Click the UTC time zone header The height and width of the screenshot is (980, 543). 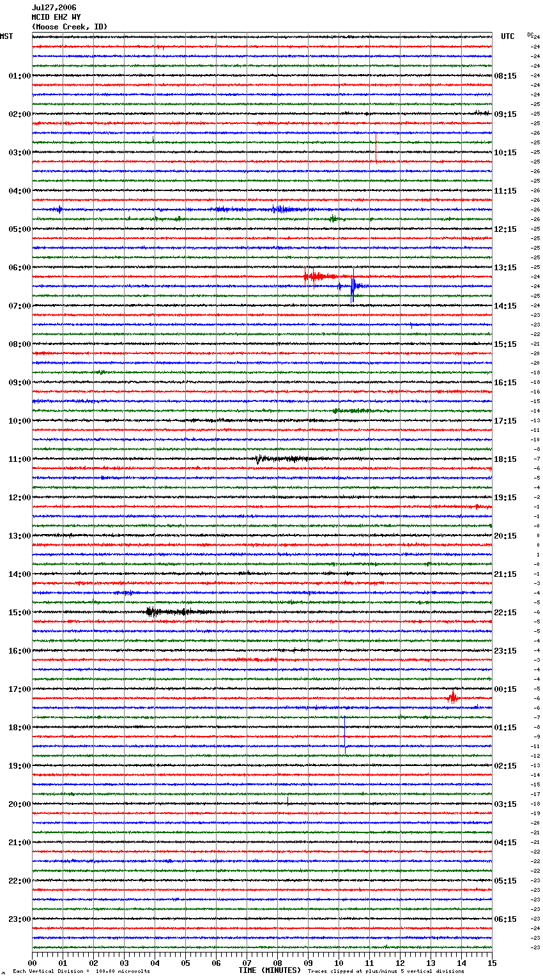pyautogui.click(x=507, y=36)
